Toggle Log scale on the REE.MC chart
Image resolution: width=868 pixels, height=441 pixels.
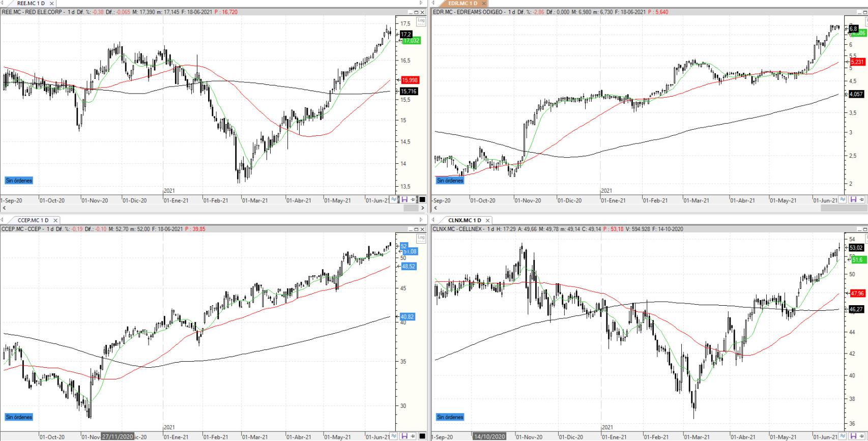(421, 21)
